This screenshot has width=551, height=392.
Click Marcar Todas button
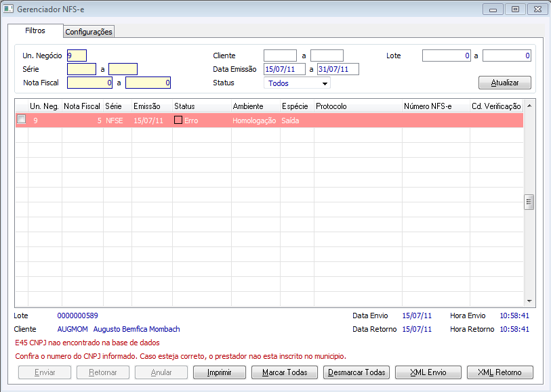285,372
